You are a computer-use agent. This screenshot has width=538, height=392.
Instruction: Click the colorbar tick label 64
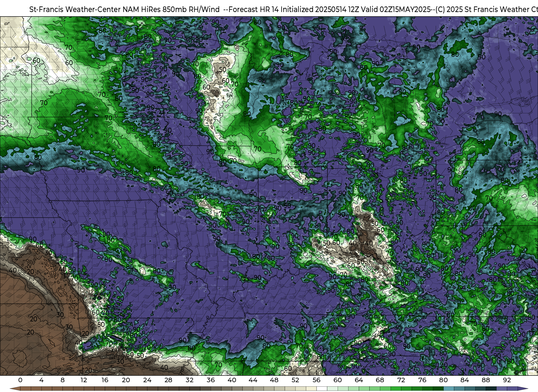pyautogui.click(x=359, y=380)
